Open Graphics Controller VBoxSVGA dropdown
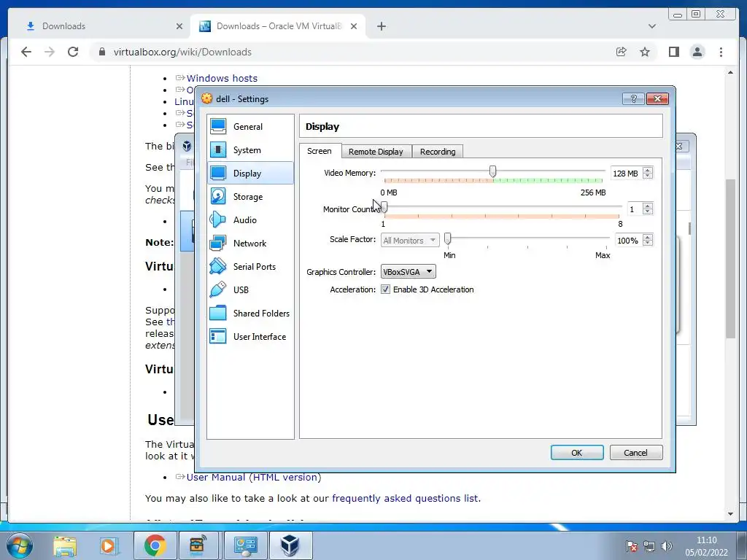Viewport: 747px width, 560px height. click(x=409, y=272)
